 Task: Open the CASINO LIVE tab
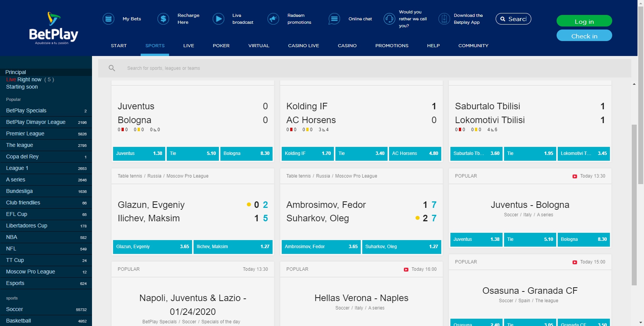pyautogui.click(x=304, y=46)
